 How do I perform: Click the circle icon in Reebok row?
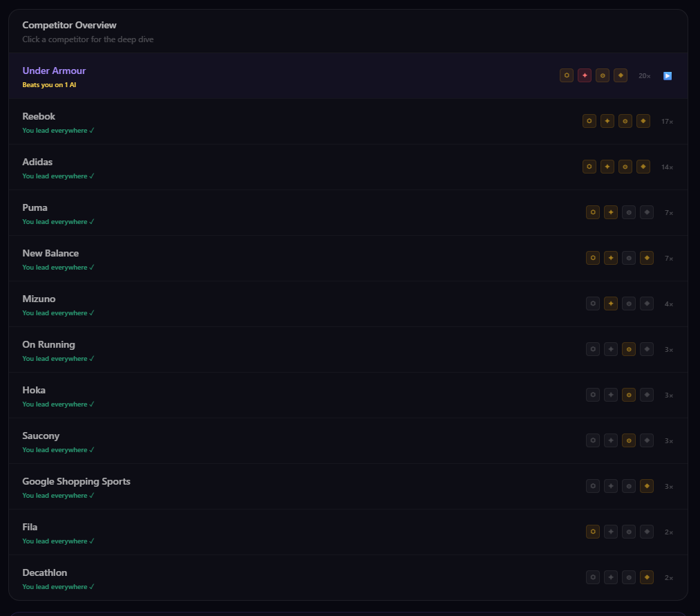coord(625,121)
